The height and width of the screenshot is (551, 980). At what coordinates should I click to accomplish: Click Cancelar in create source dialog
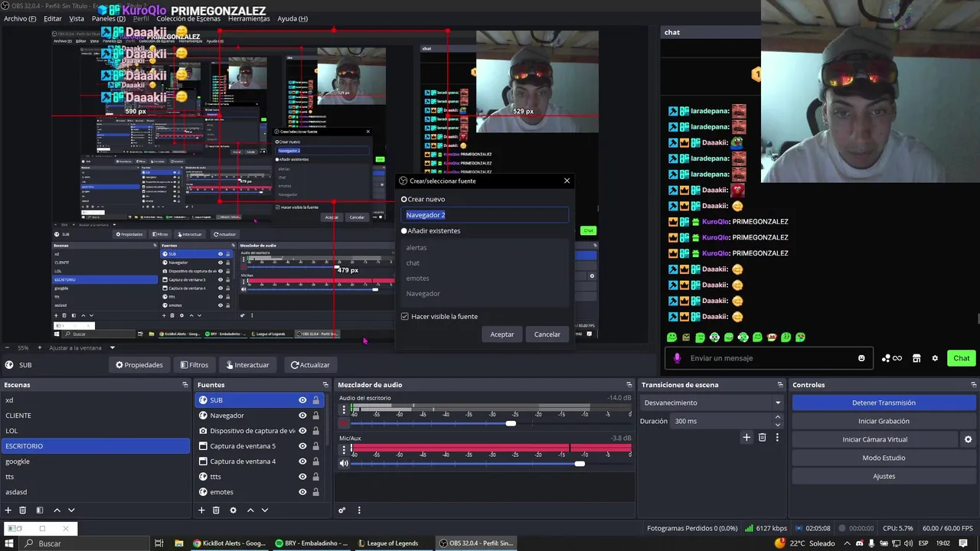click(547, 334)
